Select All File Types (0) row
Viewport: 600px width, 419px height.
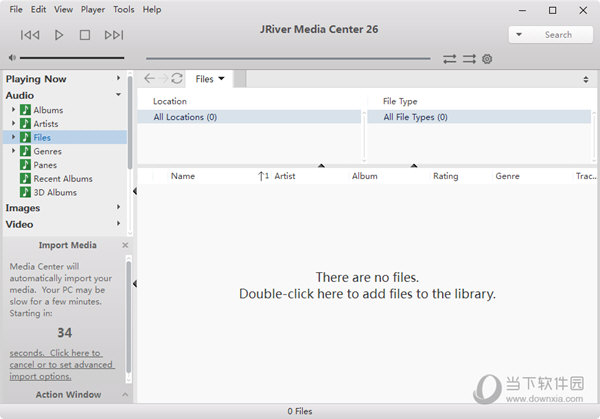[479, 117]
